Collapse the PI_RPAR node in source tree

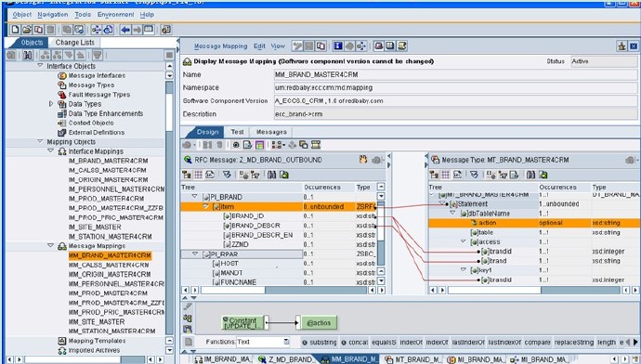(195, 253)
